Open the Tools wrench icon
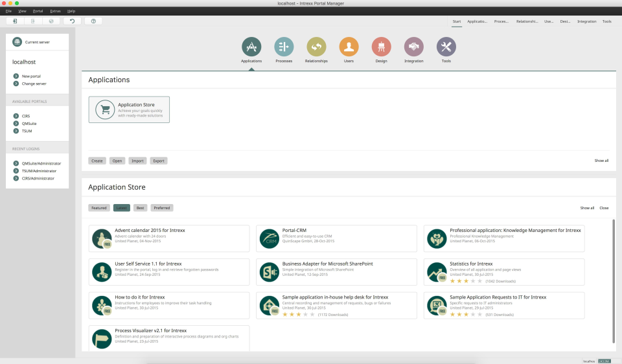The height and width of the screenshot is (364, 622). point(446,47)
